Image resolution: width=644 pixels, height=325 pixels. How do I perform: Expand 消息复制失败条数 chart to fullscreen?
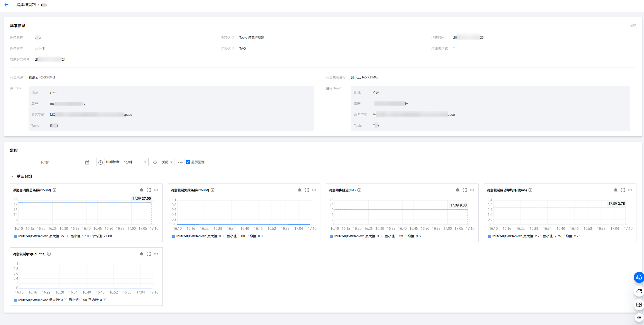[307, 190]
